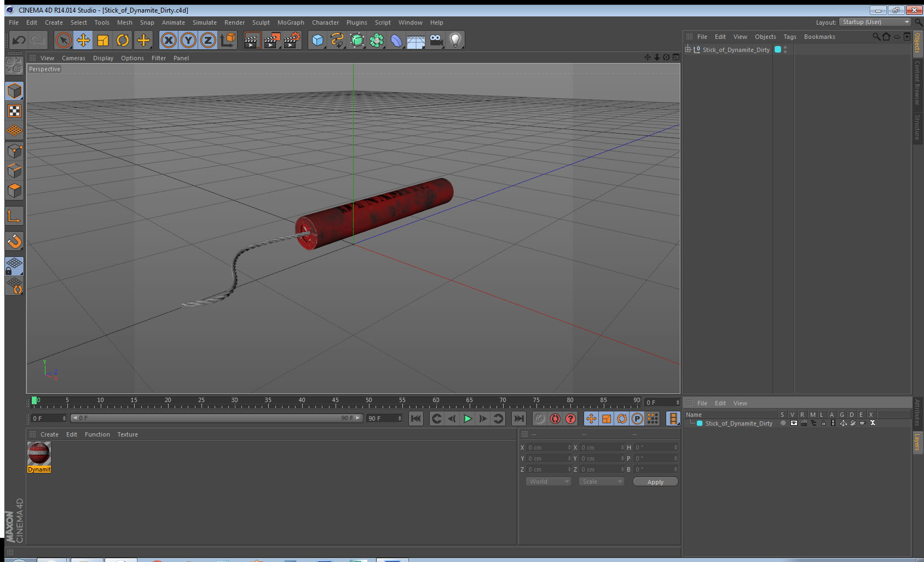Toggle the Position keyframe recording icon
This screenshot has height=562, width=924.
[x=591, y=418]
